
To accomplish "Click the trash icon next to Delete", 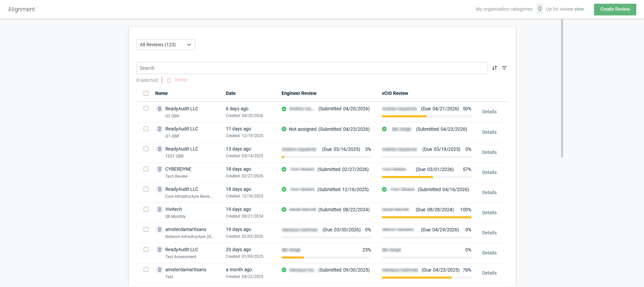I will tap(169, 80).
